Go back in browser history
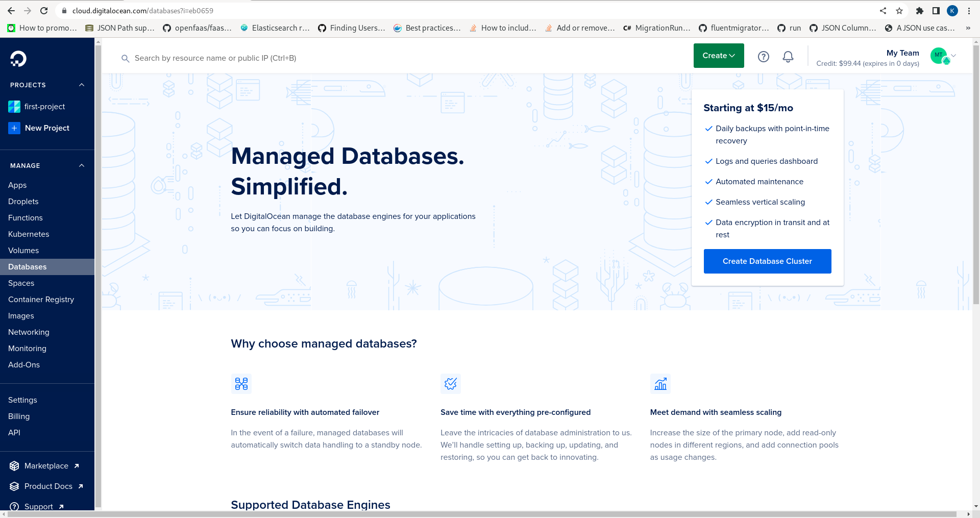 (x=11, y=11)
